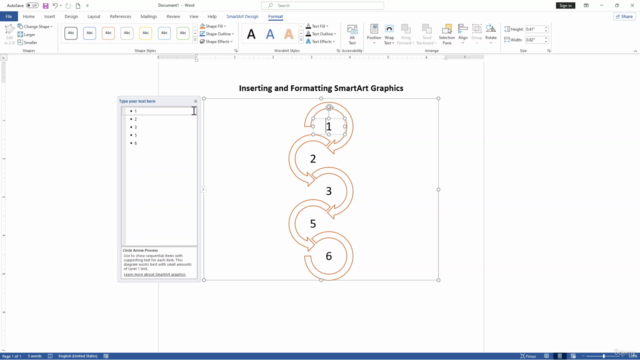The height and width of the screenshot is (360, 640).
Task: Open the Text Effects dropdown
Action: coord(320,42)
